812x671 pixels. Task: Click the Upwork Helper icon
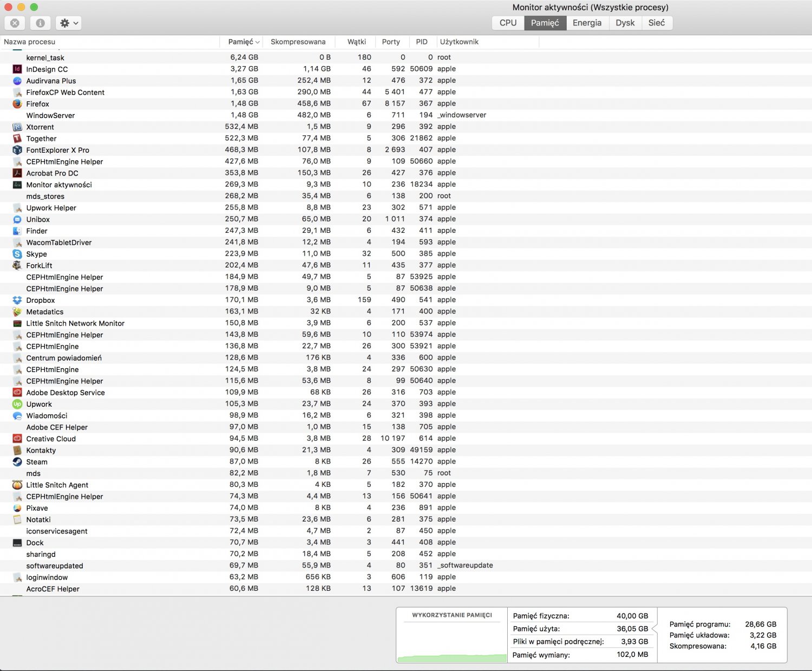17,207
